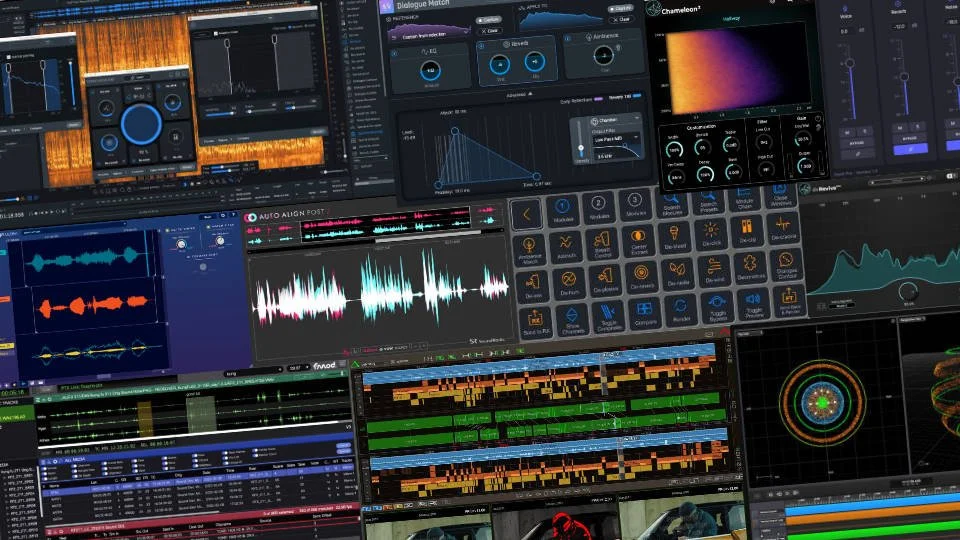Open the Low Pass output filter dropdown
This screenshot has width=960, height=540.
615,139
